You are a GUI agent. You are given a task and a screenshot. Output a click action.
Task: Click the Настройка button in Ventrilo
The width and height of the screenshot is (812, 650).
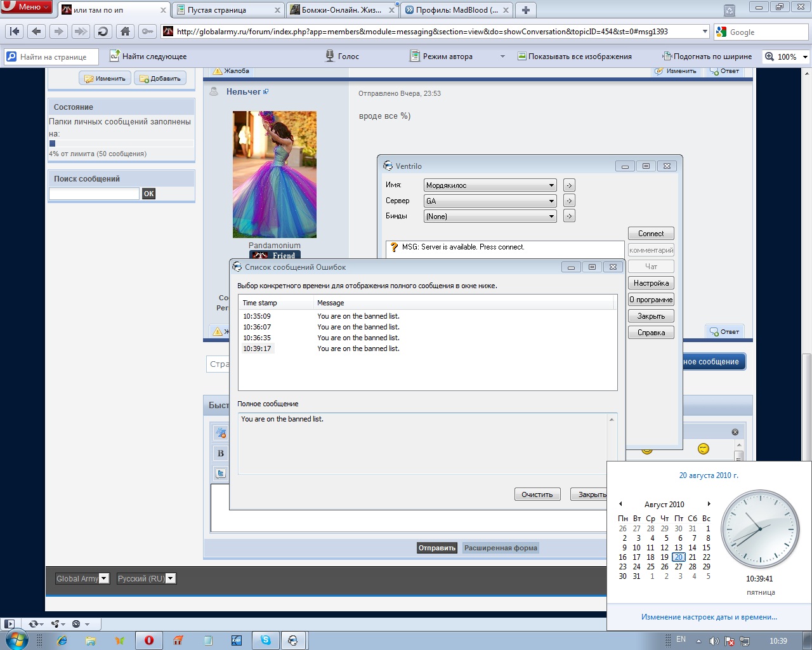[651, 283]
